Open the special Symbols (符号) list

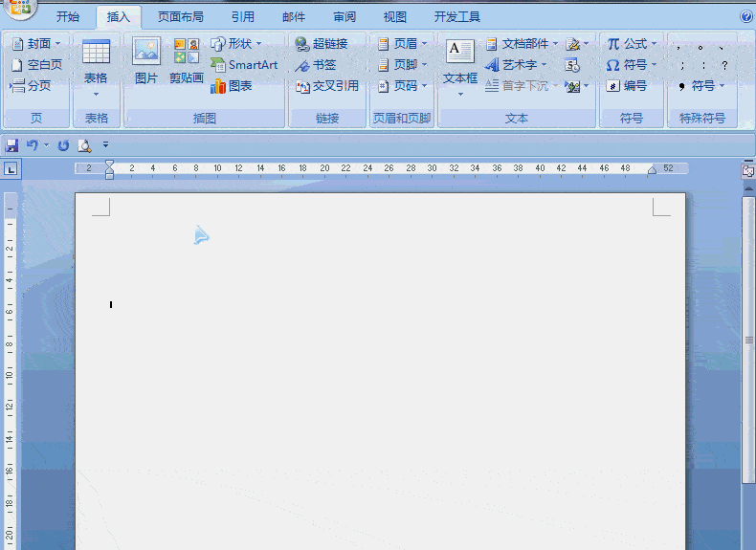click(700, 86)
